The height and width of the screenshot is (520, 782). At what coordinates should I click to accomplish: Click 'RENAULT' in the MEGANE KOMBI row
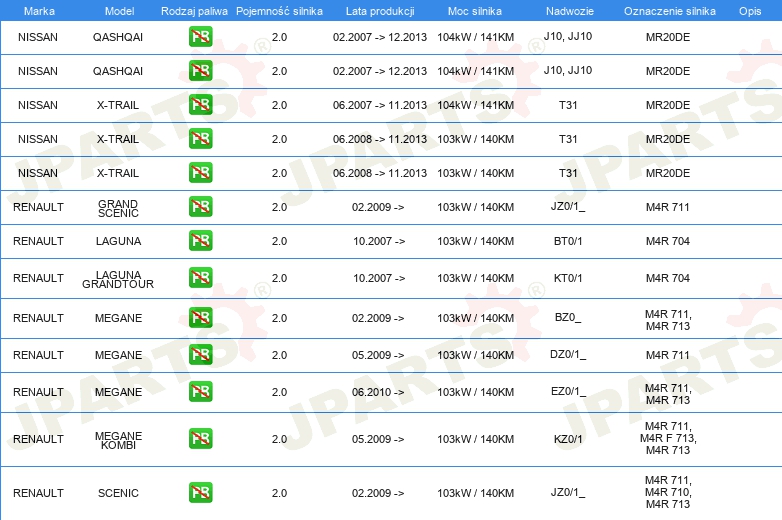(x=38, y=439)
